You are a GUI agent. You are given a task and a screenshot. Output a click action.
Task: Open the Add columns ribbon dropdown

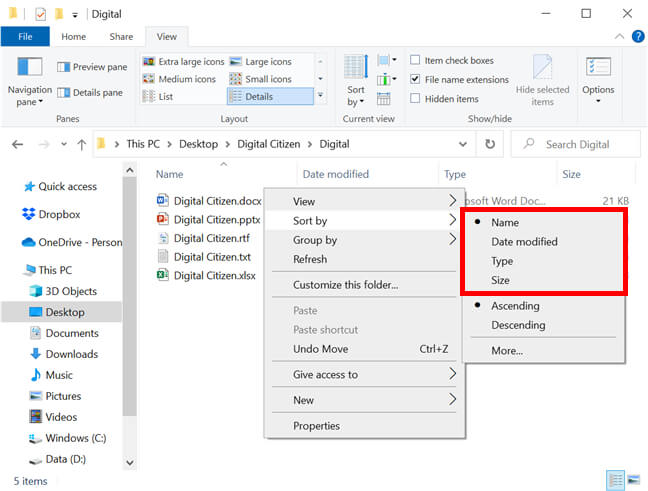(x=387, y=79)
